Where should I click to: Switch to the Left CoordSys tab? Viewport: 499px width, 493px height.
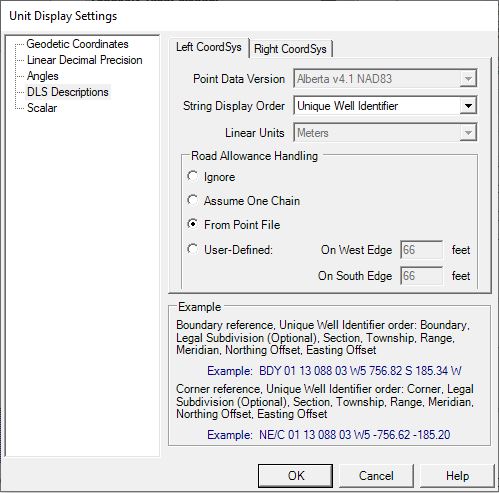(x=209, y=47)
